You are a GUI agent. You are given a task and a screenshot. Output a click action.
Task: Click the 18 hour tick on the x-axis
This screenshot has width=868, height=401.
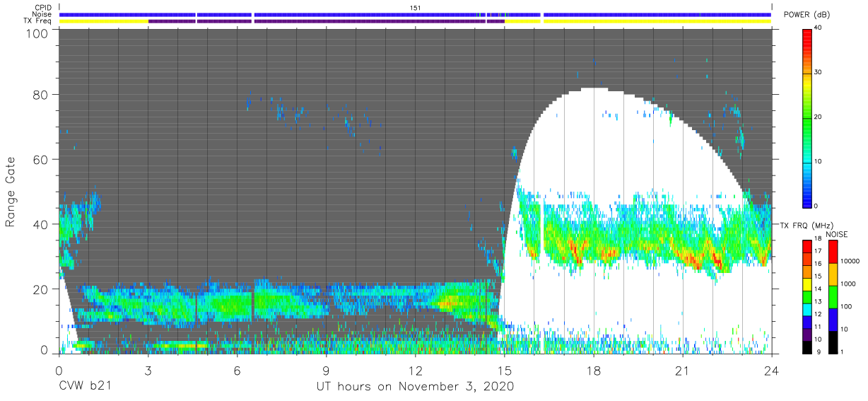594,370
